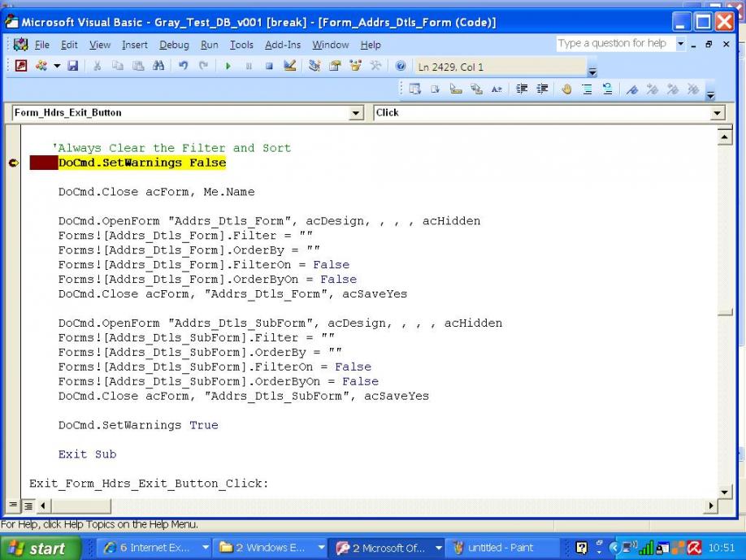The width and height of the screenshot is (746, 560).
Task: Open Edit toolbar options arrow
Action: [x=710, y=94]
